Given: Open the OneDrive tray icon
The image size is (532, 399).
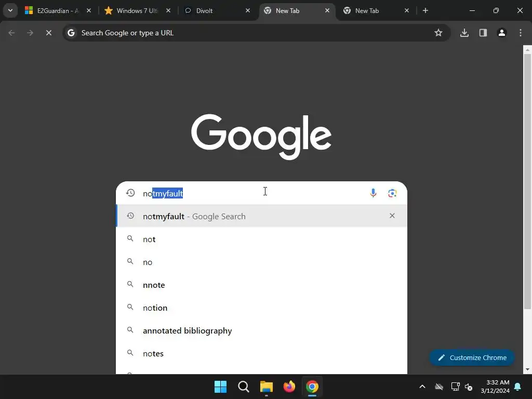Looking at the screenshot, I should point(439,387).
